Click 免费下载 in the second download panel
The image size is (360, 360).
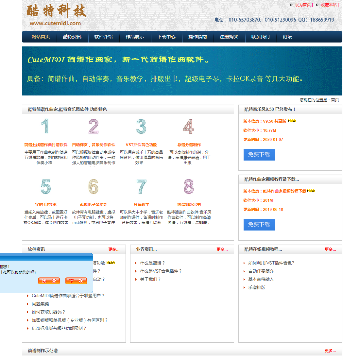click(259, 225)
